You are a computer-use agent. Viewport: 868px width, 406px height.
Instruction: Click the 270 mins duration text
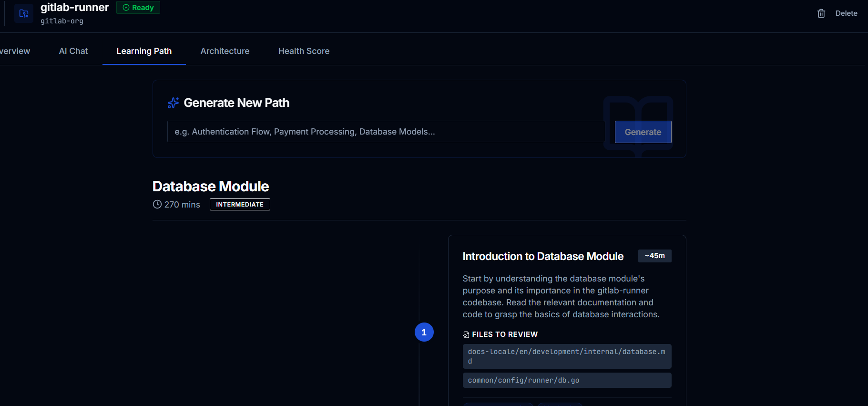pyautogui.click(x=182, y=204)
